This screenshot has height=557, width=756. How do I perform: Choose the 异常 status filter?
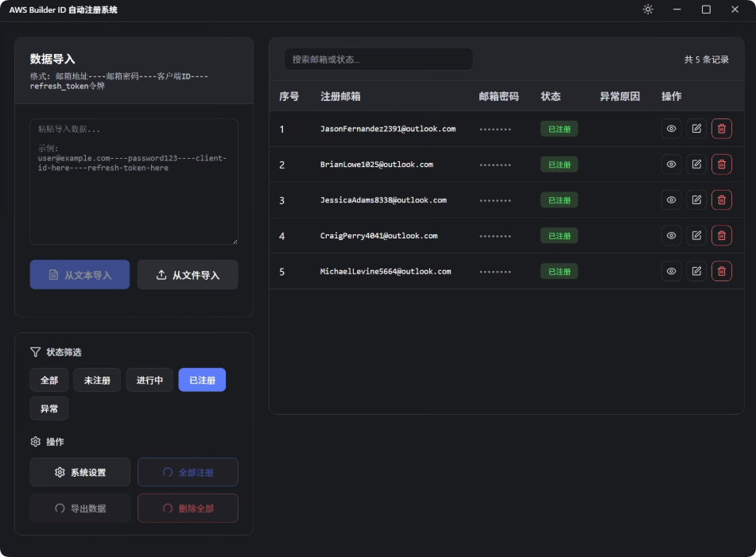49,408
